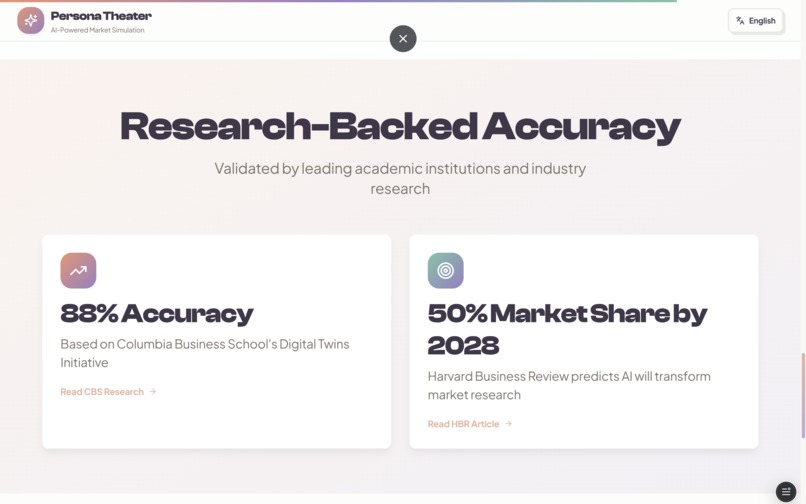Viewport: 806px width, 504px height.
Task: Click the translate icon beside English
Action: [x=740, y=21]
